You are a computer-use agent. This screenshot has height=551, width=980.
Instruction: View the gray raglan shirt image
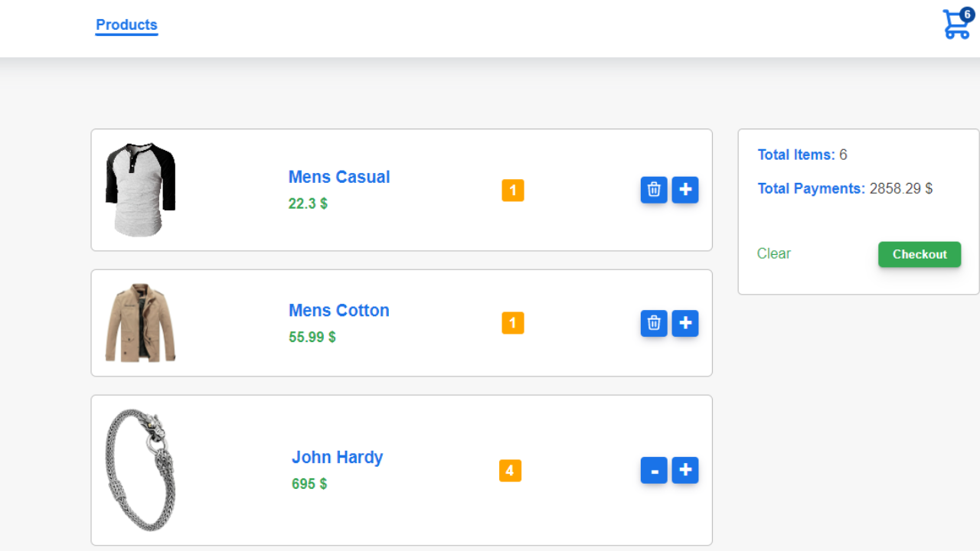point(141,190)
